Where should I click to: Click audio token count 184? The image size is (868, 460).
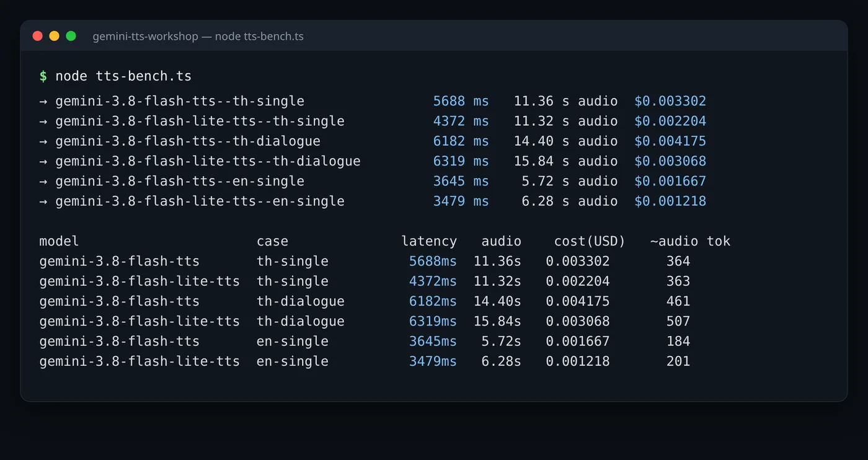pos(678,341)
